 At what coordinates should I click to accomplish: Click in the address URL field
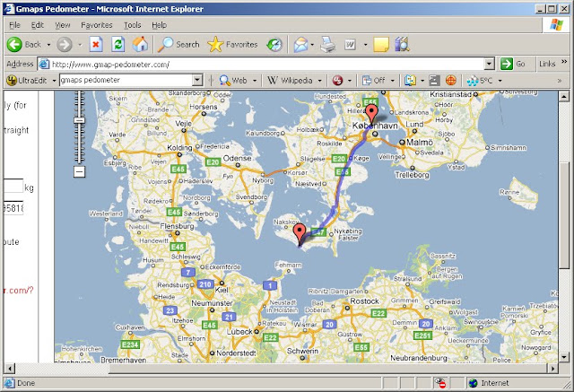(266, 64)
